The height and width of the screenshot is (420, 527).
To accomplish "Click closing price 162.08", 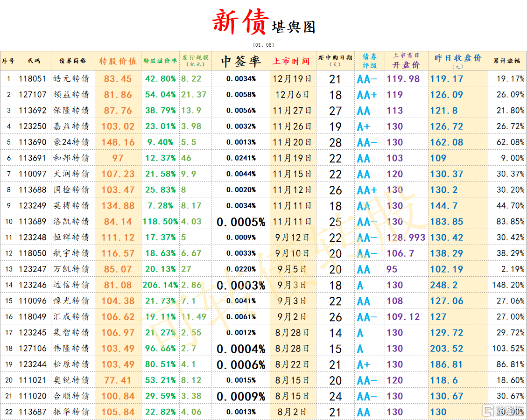I will coord(447,142).
